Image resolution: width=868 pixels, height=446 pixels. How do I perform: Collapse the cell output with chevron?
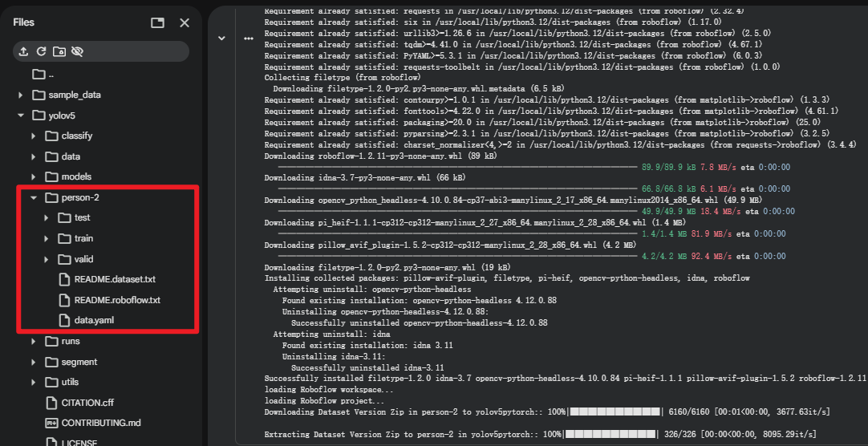pos(221,38)
